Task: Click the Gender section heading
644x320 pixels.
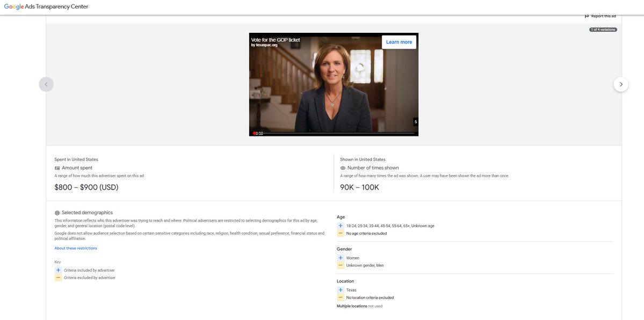Action: point(344,249)
